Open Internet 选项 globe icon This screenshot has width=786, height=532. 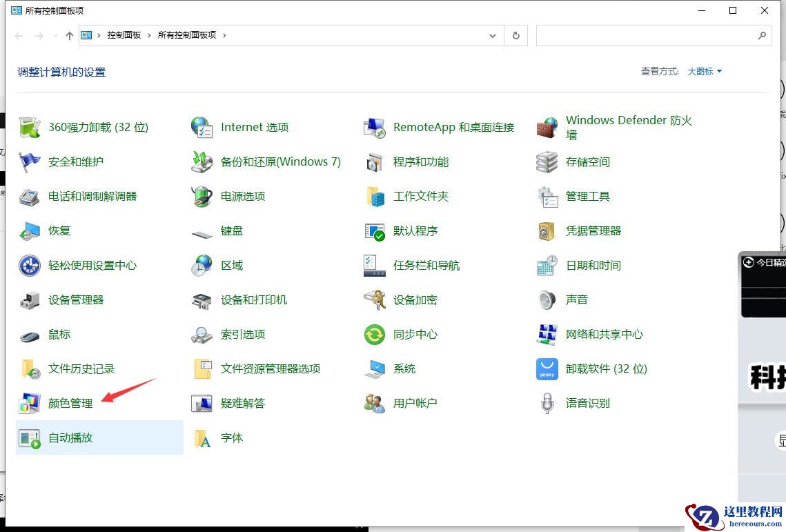click(x=202, y=128)
